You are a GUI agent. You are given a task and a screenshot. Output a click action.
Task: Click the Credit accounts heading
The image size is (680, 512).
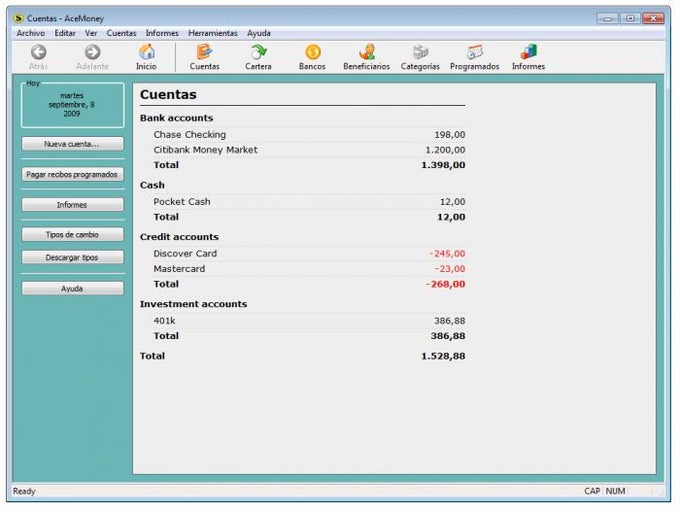pos(179,237)
